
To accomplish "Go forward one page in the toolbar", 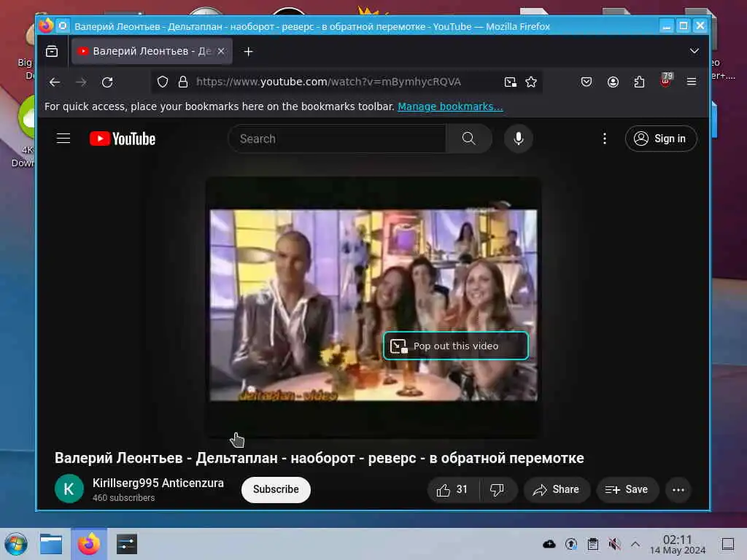I will (x=81, y=82).
